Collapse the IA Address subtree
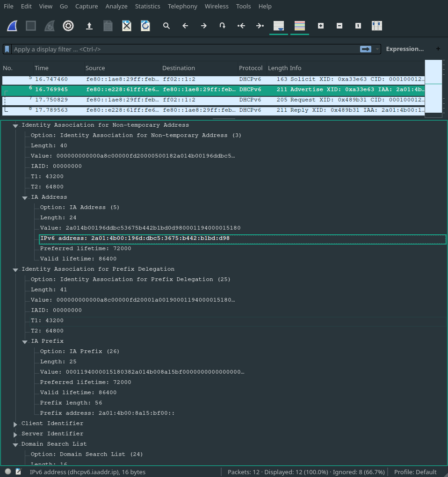This screenshot has height=477, width=448. (x=25, y=198)
